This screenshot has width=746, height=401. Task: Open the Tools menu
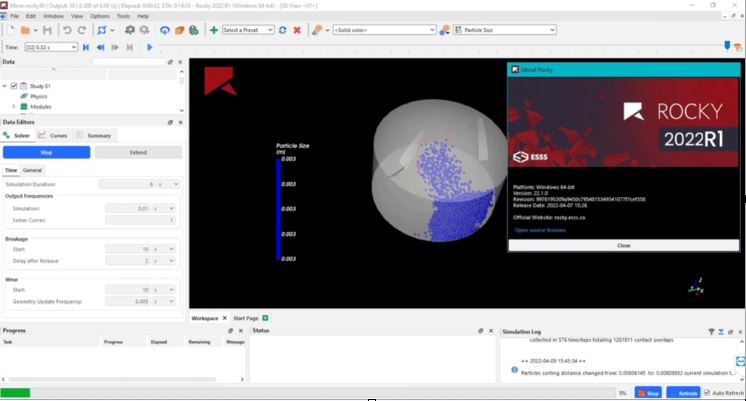tap(123, 16)
